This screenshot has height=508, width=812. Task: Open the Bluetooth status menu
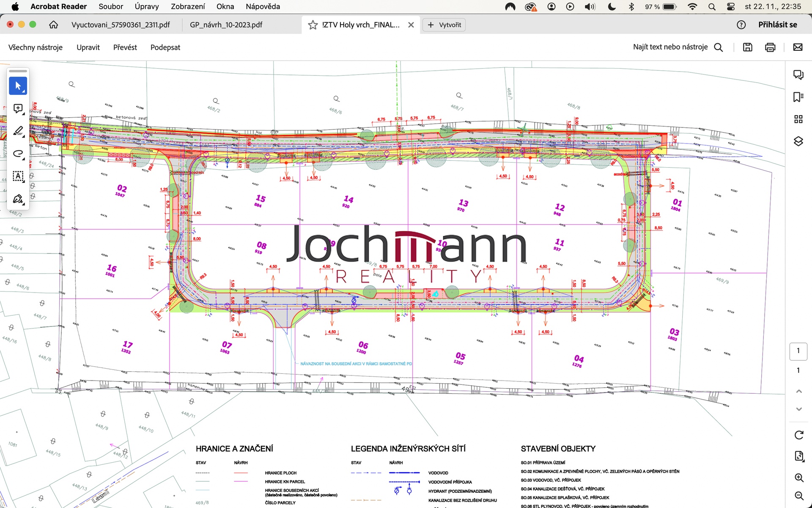coord(631,6)
